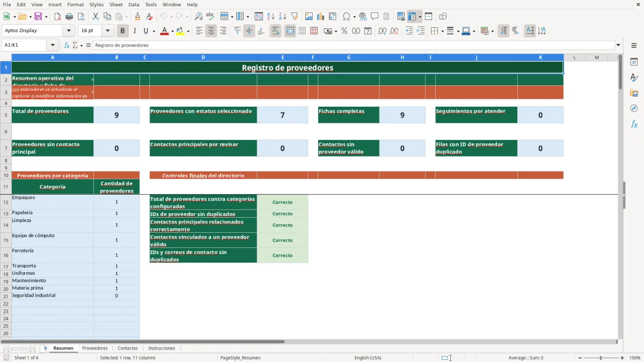The width and height of the screenshot is (644, 362).
Task: Click the AutoFilter funnel icon
Action: tap(295, 17)
